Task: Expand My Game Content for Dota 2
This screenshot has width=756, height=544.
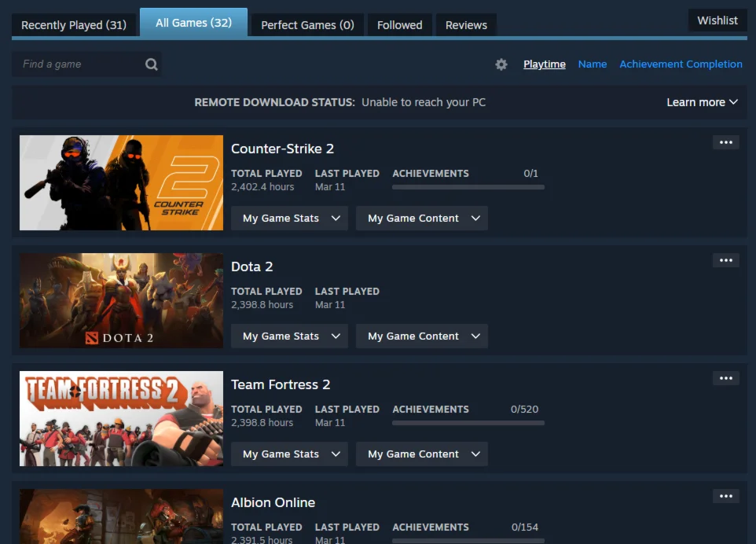Action: [422, 336]
